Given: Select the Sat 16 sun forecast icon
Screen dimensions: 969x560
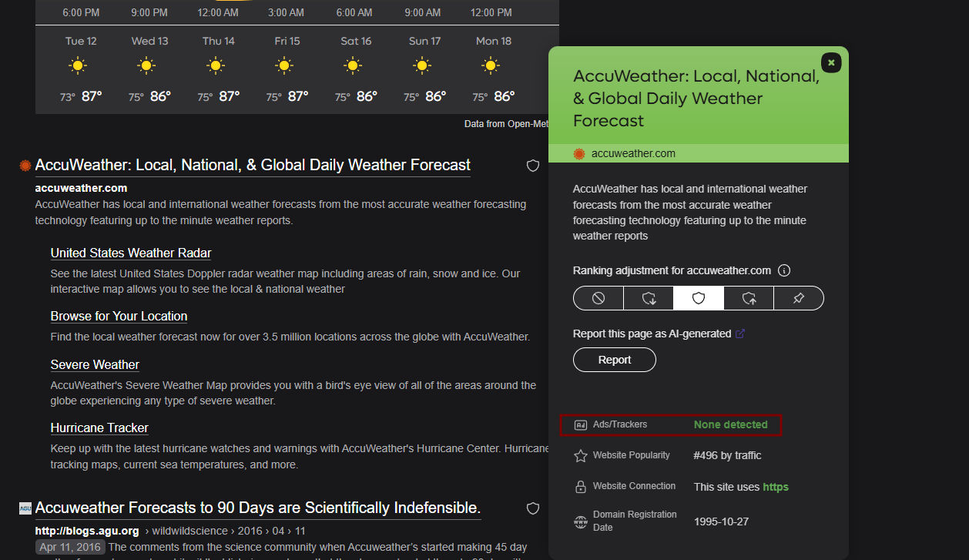Looking at the screenshot, I should point(353,65).
